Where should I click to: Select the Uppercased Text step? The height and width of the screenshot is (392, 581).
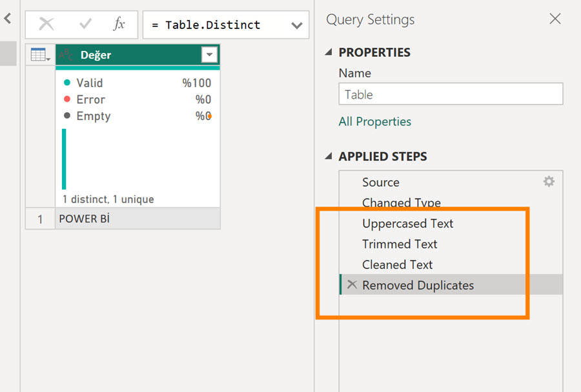407,224
